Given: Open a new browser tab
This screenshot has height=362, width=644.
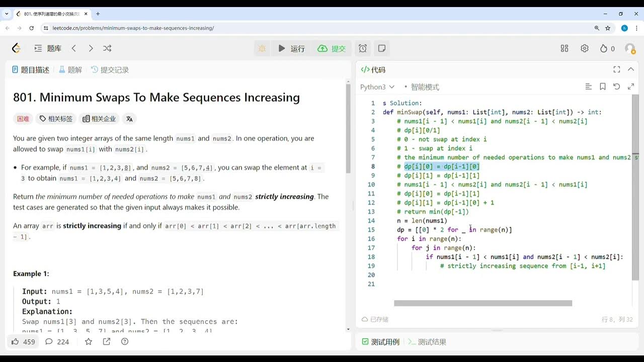Looking at the screenshot, I should coord(98,14).
